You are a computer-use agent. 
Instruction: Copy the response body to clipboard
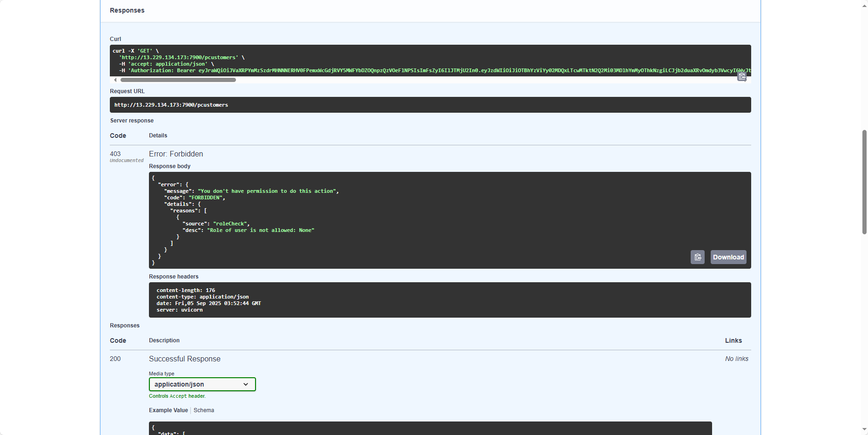click(697, 257)
